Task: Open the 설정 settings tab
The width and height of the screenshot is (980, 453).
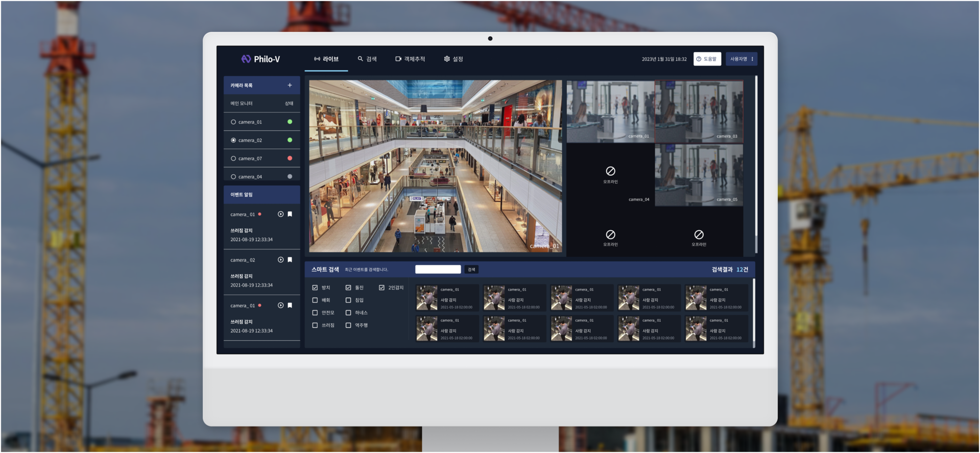Action: tap(453, 59)
